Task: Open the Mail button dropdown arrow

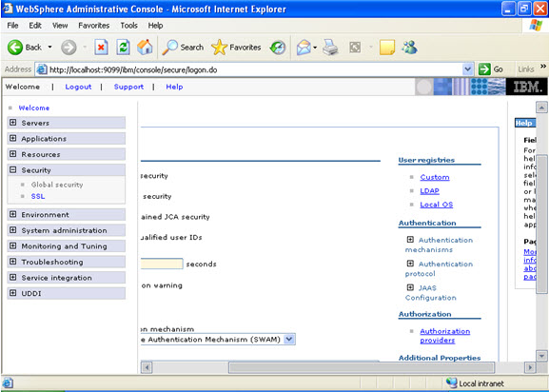Action: (x=315, y=48)
